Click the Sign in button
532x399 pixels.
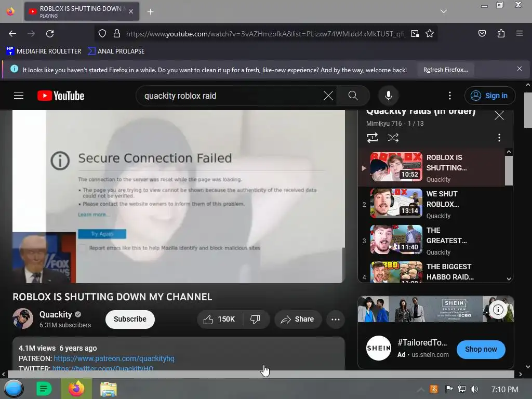[x=490, y=96]
